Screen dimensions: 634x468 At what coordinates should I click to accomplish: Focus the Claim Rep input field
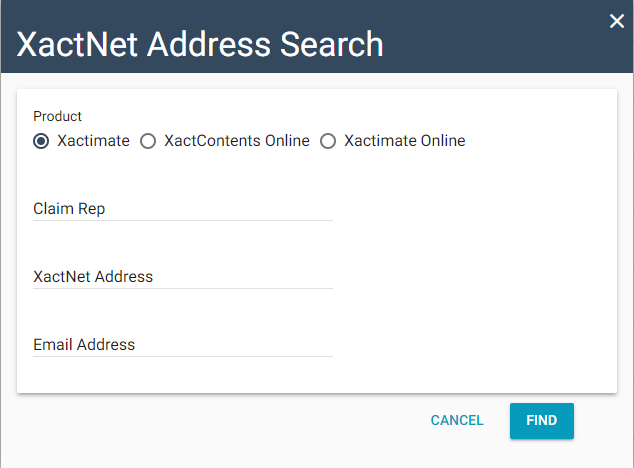(x=182, y=208)
